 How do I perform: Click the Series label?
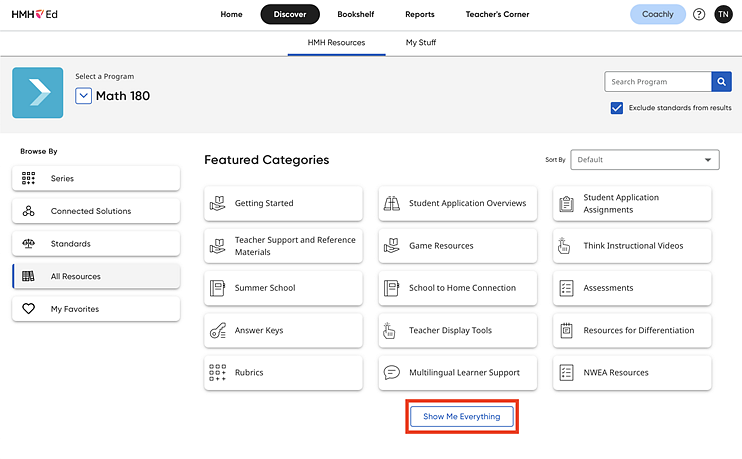pos(62,178)
